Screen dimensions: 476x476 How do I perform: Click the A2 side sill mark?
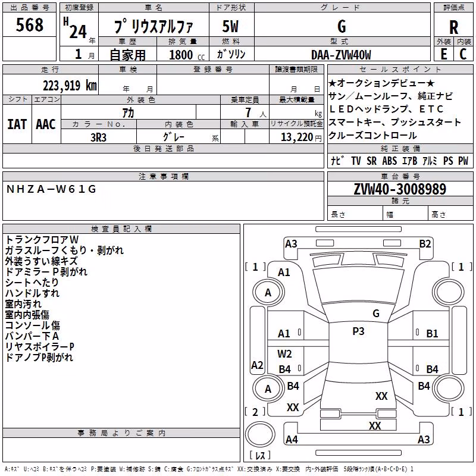coord(257,365)
